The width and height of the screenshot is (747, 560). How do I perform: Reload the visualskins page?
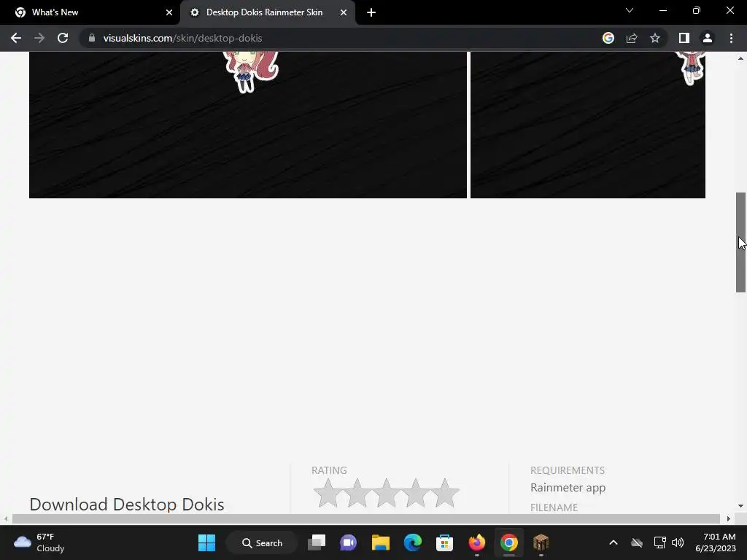(x=63, y=38)
